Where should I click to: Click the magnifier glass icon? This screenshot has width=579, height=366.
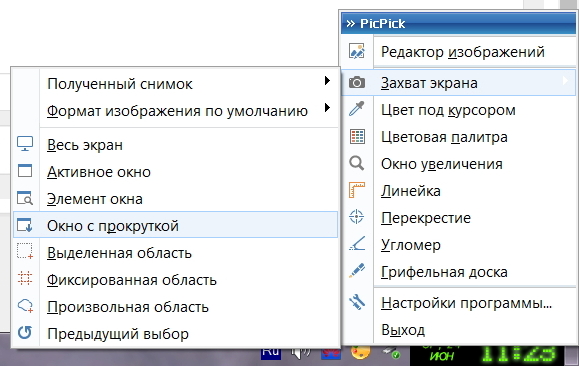pos(357,163)
